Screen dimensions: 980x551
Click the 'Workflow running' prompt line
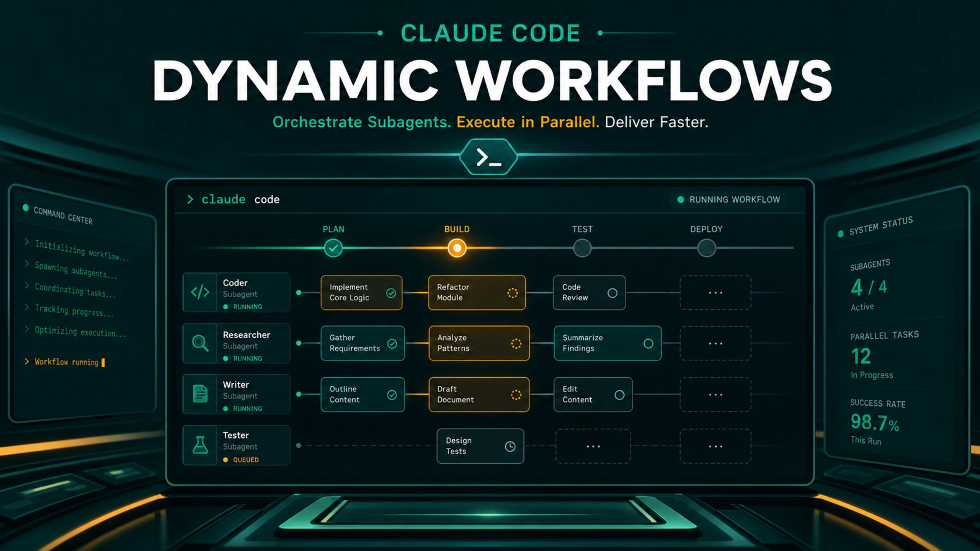click(65, 362)
